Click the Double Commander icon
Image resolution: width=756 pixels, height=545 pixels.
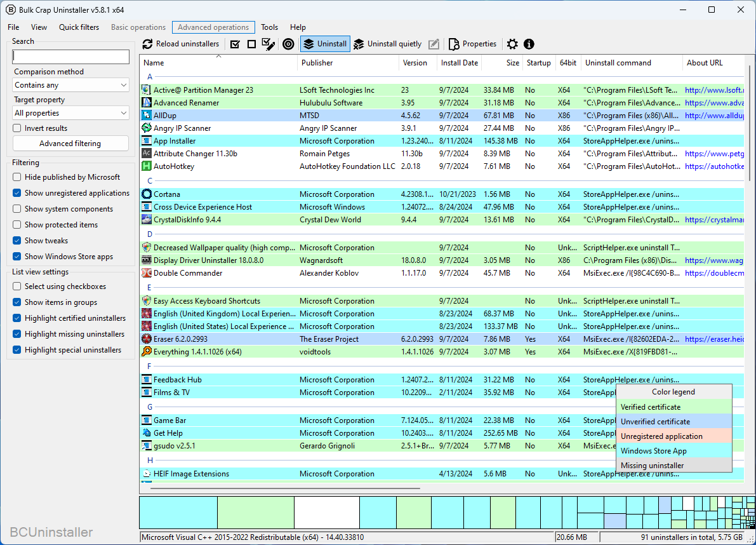coord(147,273)
